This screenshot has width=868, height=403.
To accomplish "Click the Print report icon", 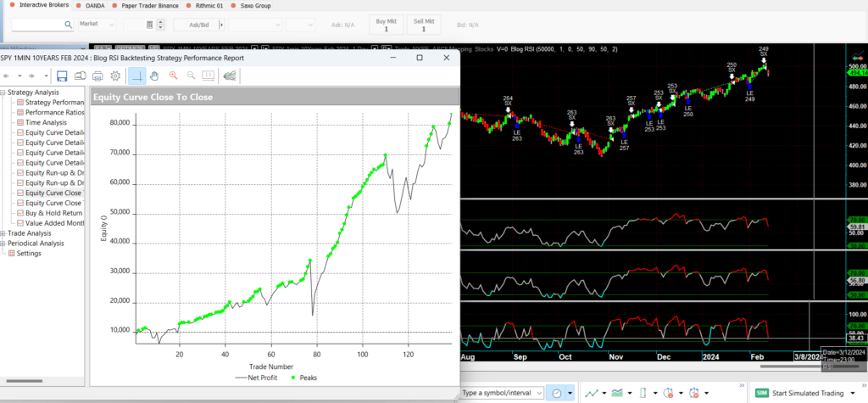I will (x=97, y=76).
